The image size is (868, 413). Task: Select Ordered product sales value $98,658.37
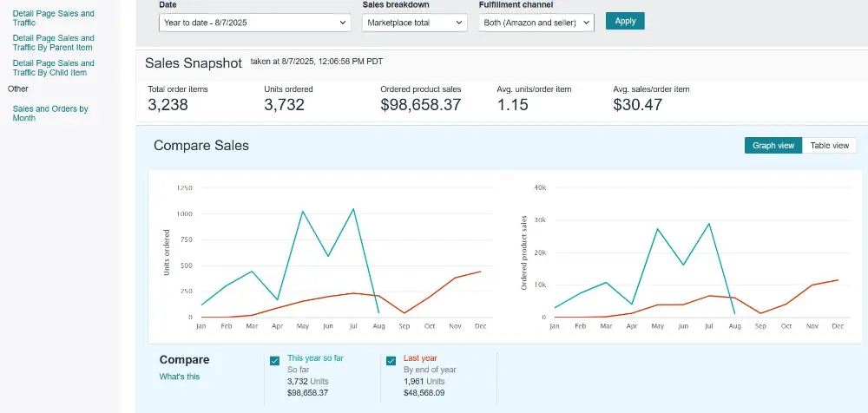click(x=421, y=105)
